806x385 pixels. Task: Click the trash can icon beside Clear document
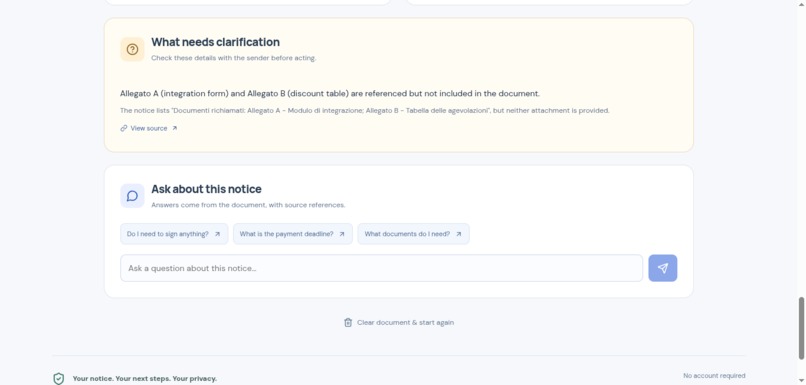click(348, 323)
